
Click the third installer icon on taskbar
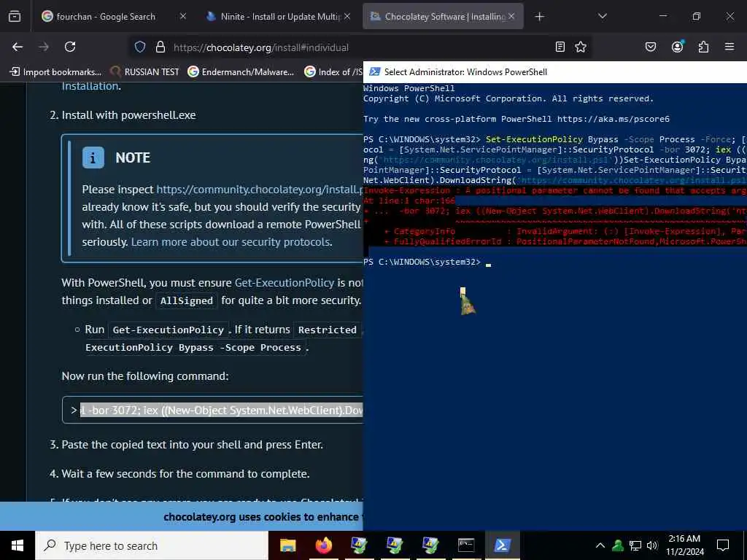pyautogui.click(x=430, y=545)
